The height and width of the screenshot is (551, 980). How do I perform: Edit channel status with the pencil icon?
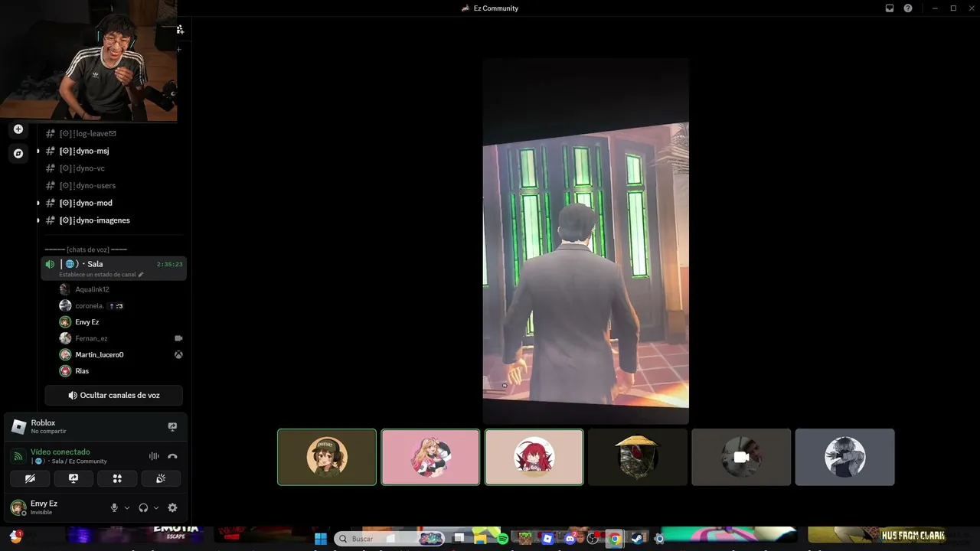point(141,275)
